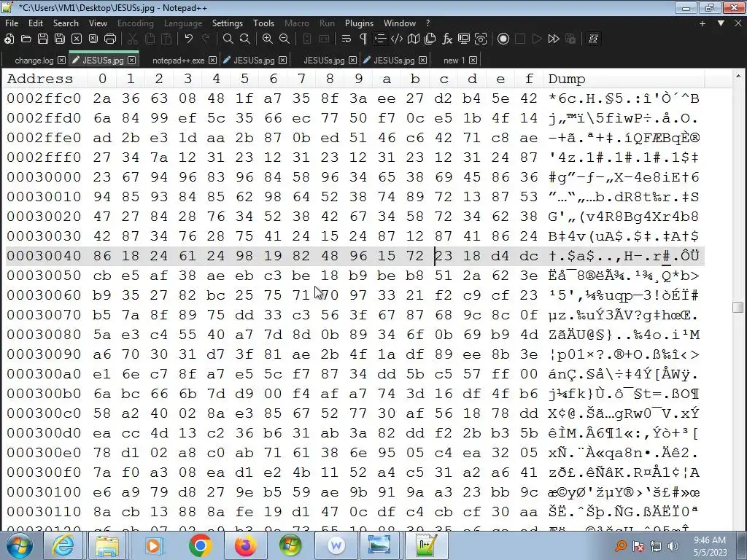Open the View menu
The image size is (747, 560).
(x=98, y=23)
